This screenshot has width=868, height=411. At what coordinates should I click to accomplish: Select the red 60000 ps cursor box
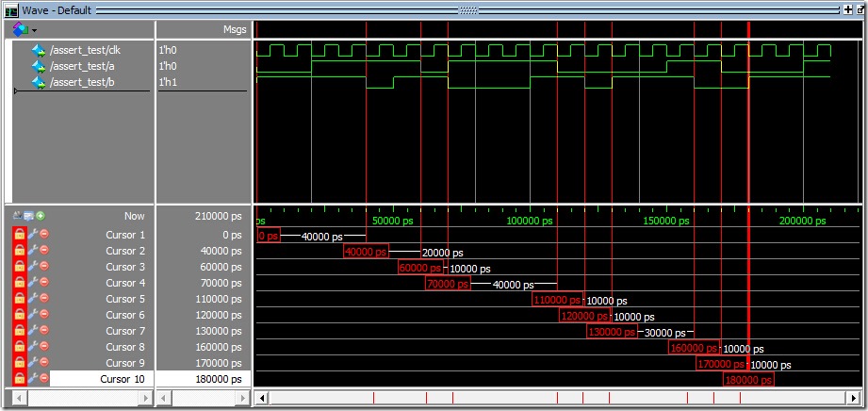(x=420, y=268)
